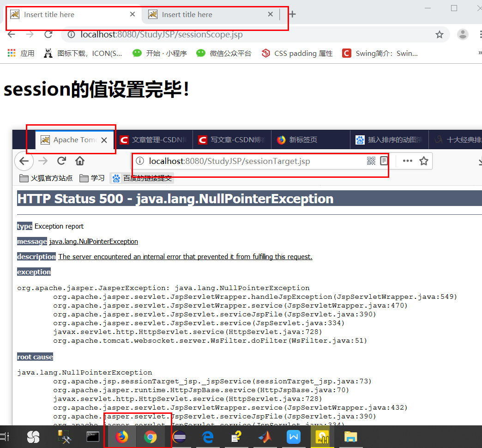Screen dimensions: 482x448
Task: Reload the sessionScope.jsp page in Chrome
Action: [48, 35]
